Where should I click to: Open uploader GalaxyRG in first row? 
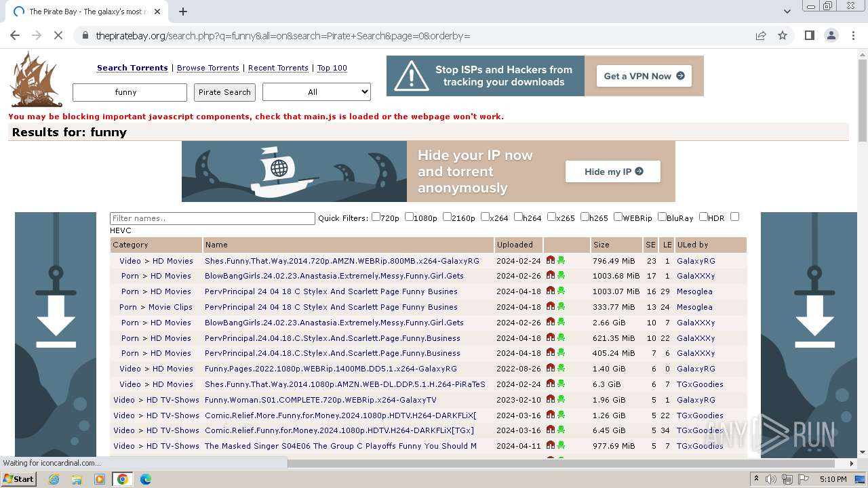point(696,261)
